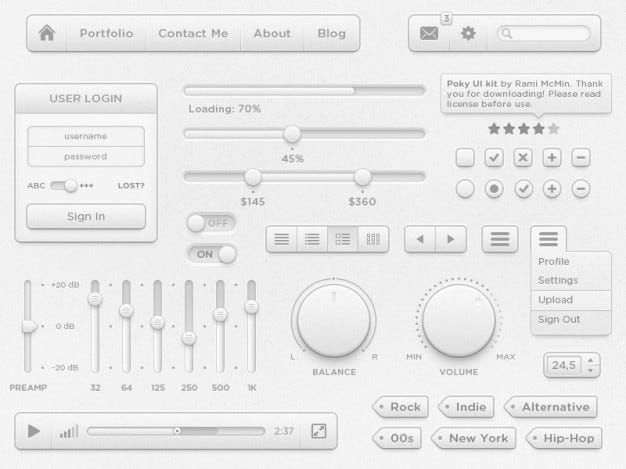Switch to grid view icon

click(x=373, y=239)
